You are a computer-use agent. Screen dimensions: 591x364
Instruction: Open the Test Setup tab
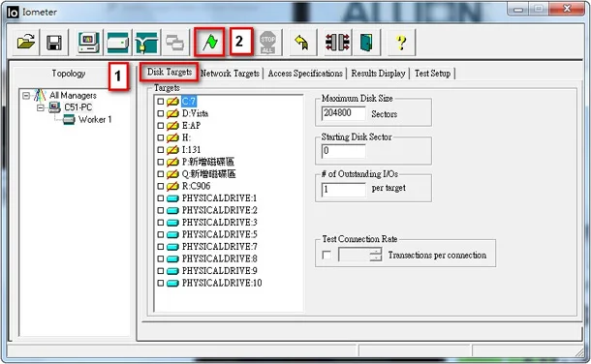tap(433, 74)
